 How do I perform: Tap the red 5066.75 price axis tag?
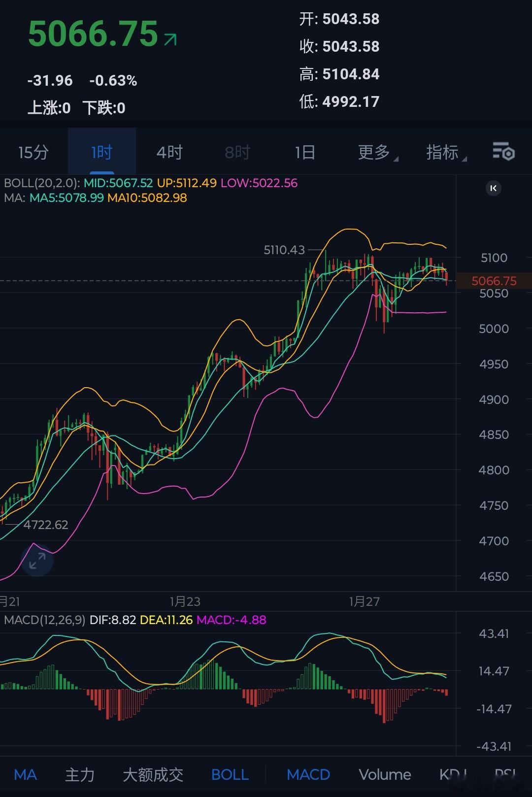pos(494,281)
